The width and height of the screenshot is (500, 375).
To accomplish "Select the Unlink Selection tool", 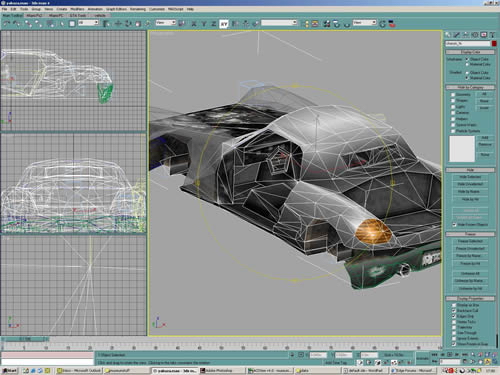I will (39, 23).
